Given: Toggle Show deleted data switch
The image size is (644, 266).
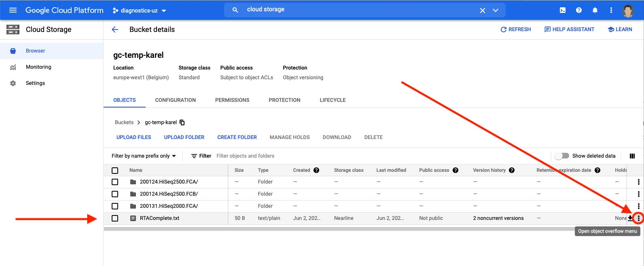Looking at the screenshot, I should click(562, 156).
